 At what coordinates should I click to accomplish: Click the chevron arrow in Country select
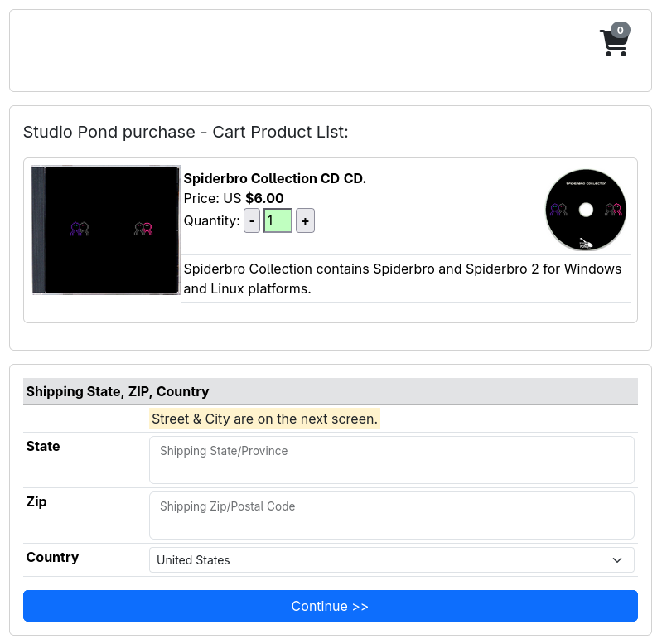pyautogui.click(x=617, y=560)
